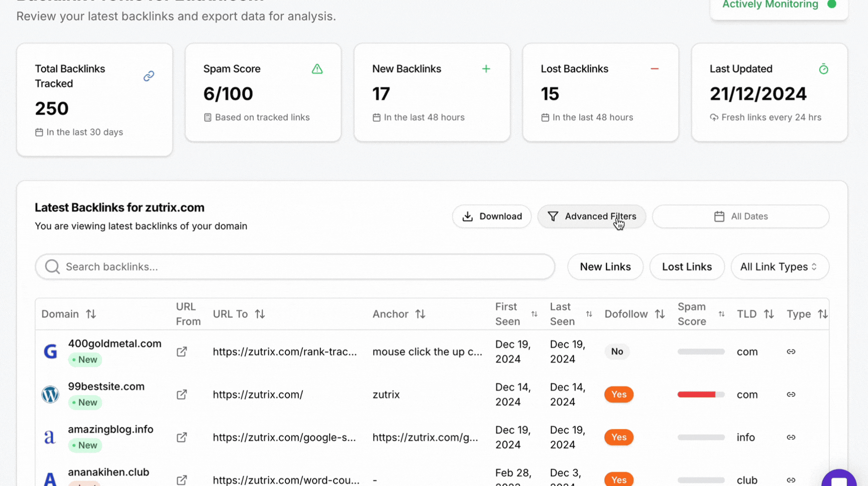The width and height of the screenshot is (868, 486).
Task: Click the Search backlinks input field
Action: point(295,267)
